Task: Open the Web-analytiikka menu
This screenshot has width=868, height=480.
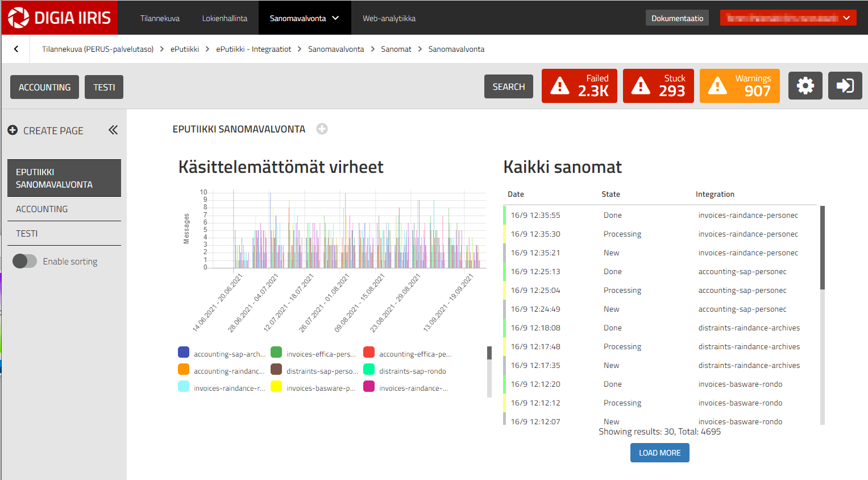Action: [389, 18]
